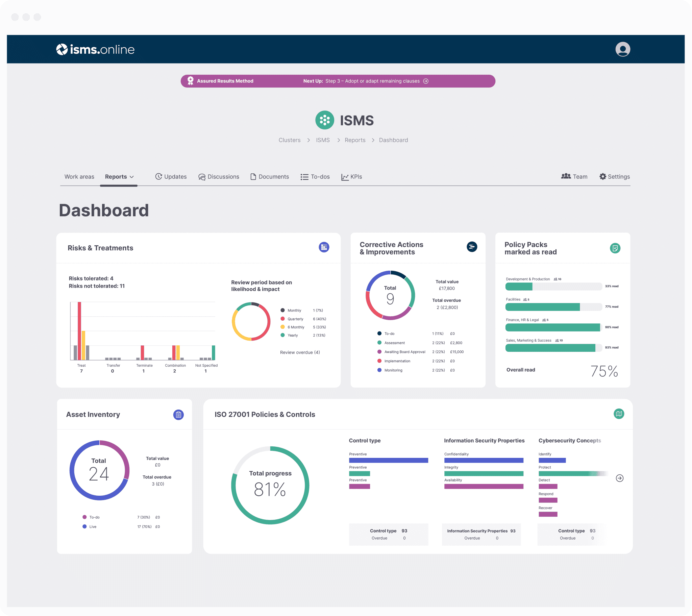Click the ISO 27001 map icon

619,414
